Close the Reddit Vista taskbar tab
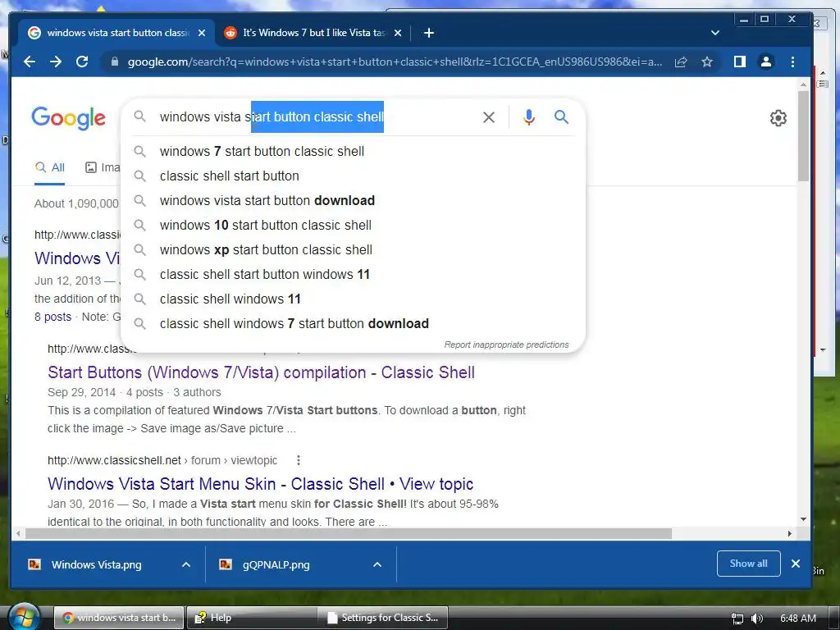This screenshot has width=840, height=630. tap(398, 33)
